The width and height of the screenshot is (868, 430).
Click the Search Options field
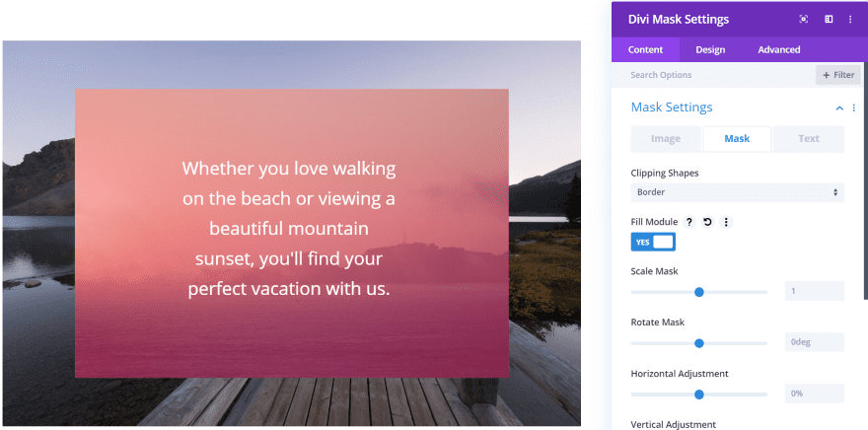click(713, 75)
